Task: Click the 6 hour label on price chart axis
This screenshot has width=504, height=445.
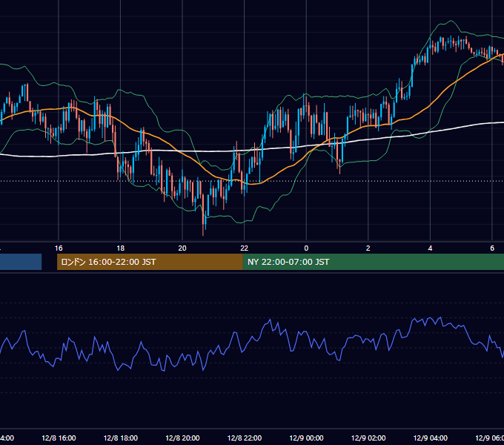Action: tap(492, 248)
